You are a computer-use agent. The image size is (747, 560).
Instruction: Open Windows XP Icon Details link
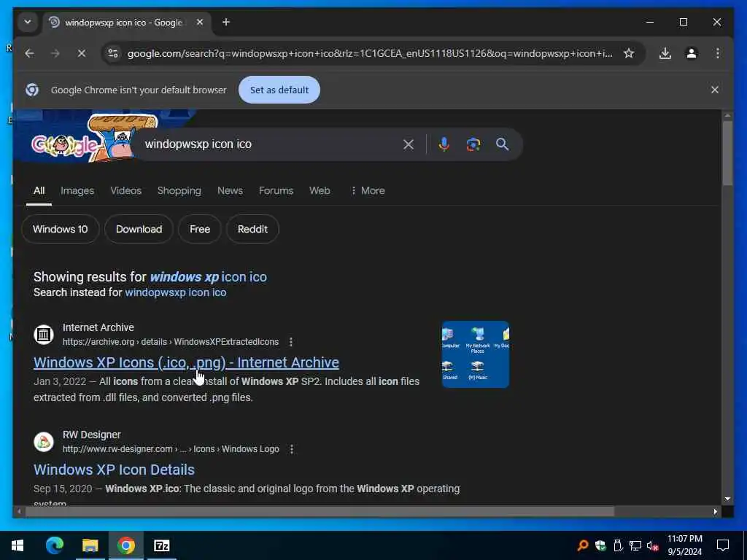coord(114,470)
